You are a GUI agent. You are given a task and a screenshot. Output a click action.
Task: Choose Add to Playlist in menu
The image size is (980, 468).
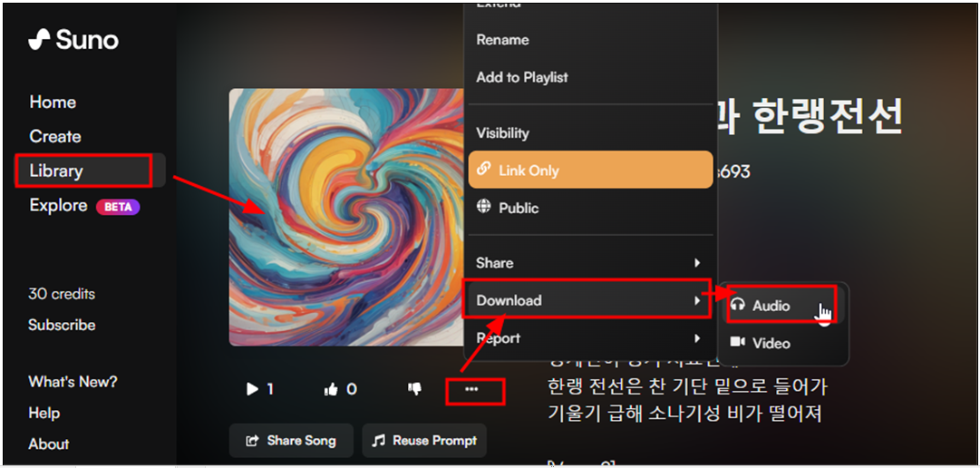[x=522, y=78]
